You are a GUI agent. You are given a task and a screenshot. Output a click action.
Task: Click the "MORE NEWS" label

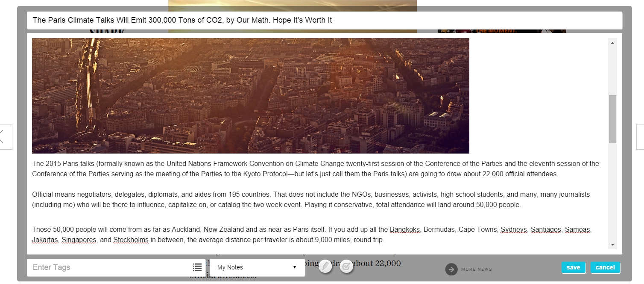pyautogui.click(x=477, y=269)
